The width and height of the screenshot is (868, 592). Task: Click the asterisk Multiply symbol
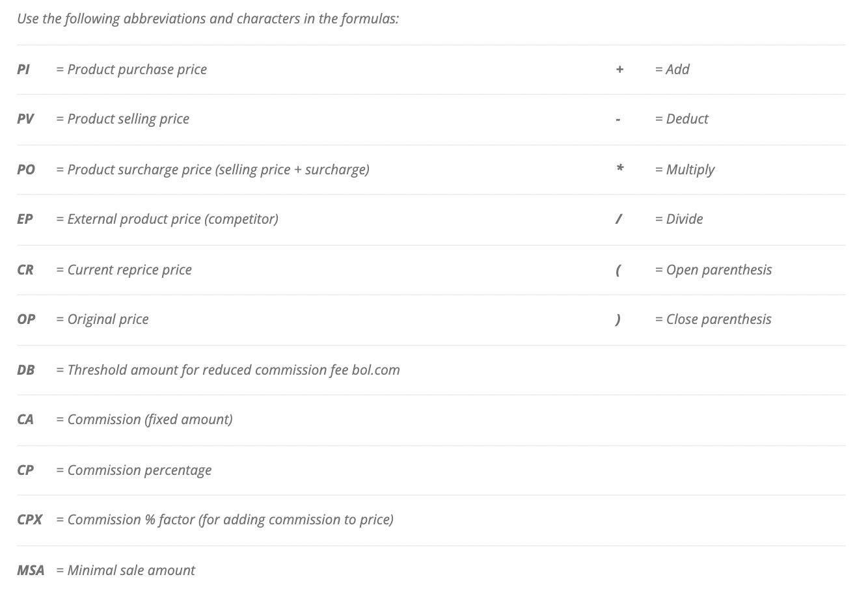point(620,169)
